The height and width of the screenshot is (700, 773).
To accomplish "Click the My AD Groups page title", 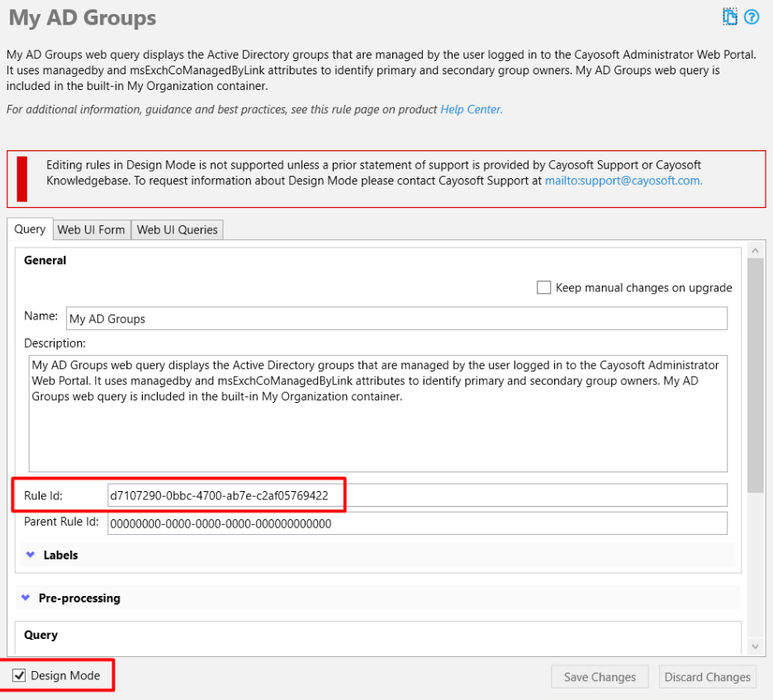I will pos(83,17).
